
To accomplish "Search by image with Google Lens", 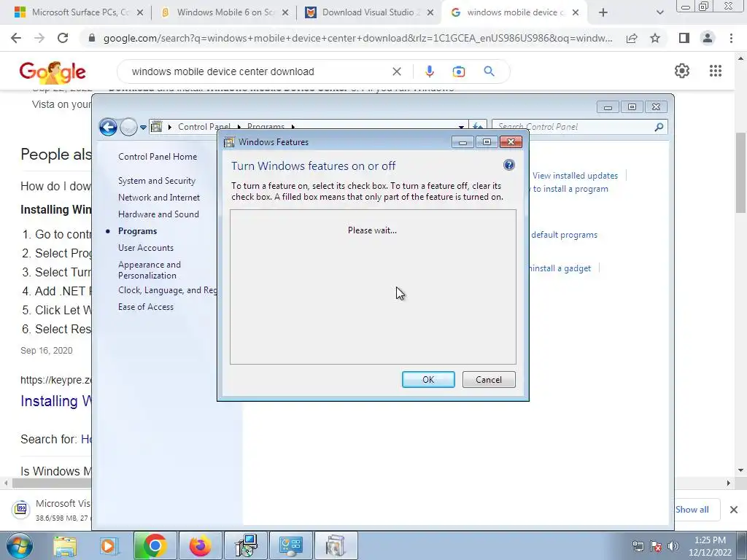I will tap(458, 71).
